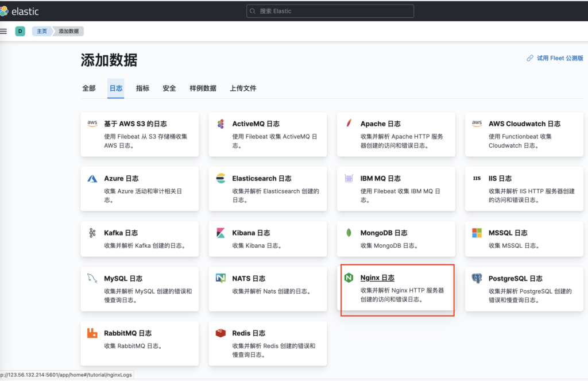Click the Nginx hexagon icon
Viewport: 588px width, 381px height.
(349, 278)
